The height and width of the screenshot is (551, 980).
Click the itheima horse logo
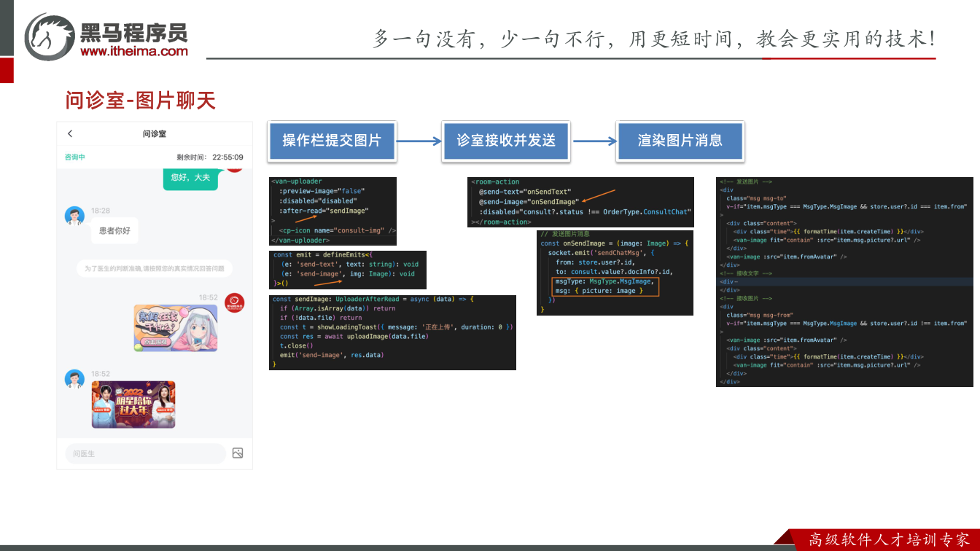50,38
